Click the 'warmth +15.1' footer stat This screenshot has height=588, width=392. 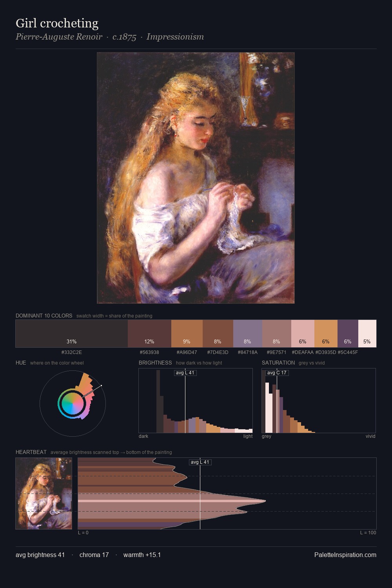pos(142,555)
